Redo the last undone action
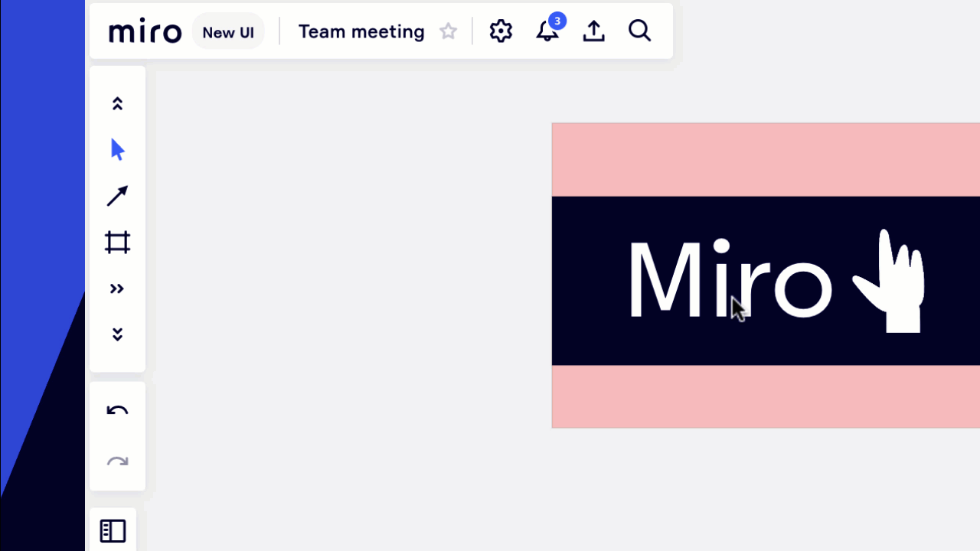Screen dimensions: 980x551 coord(117,461)
